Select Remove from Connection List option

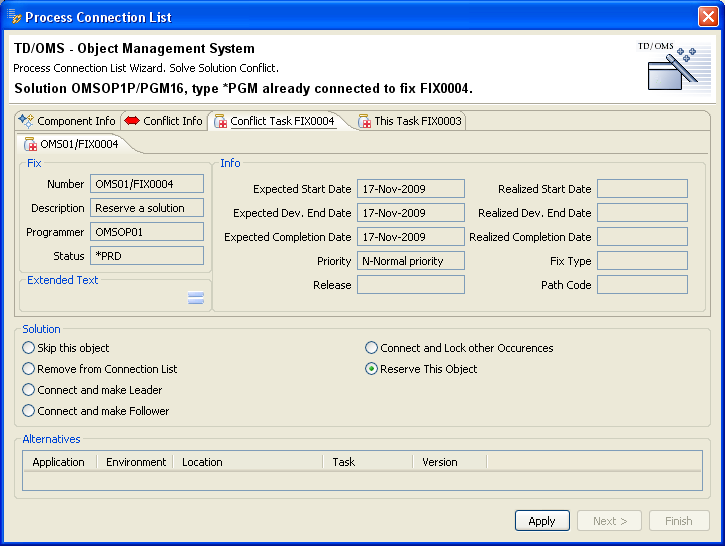[29, 369]
